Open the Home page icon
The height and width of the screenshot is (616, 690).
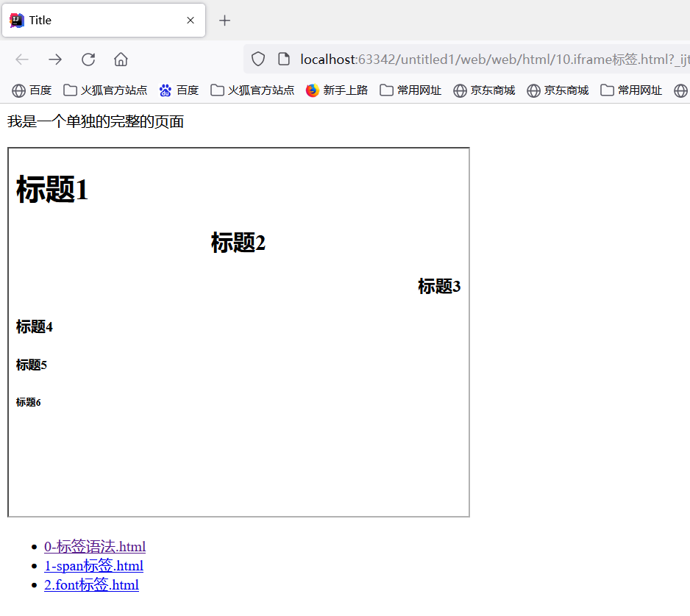120,60
